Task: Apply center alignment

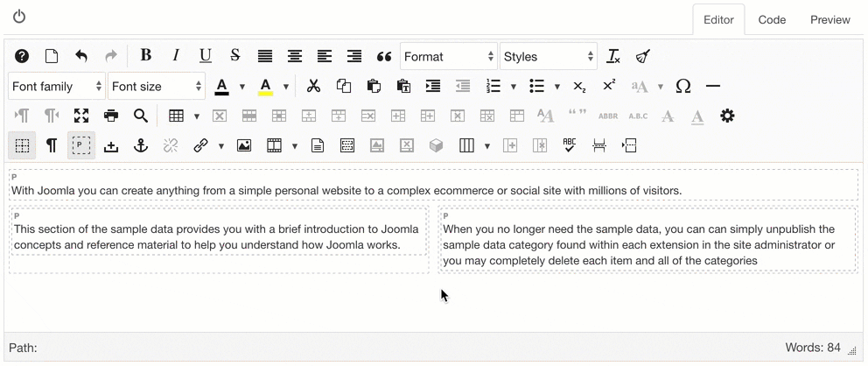Action: pos(295,56)
